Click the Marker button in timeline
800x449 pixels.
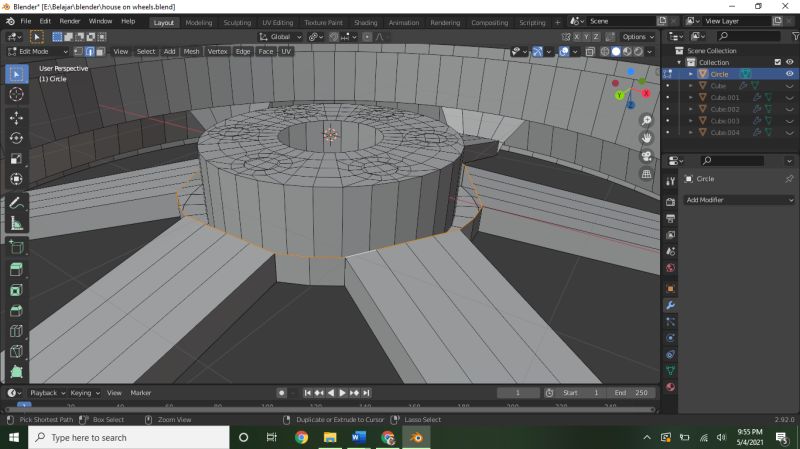(x=141, y=393)
